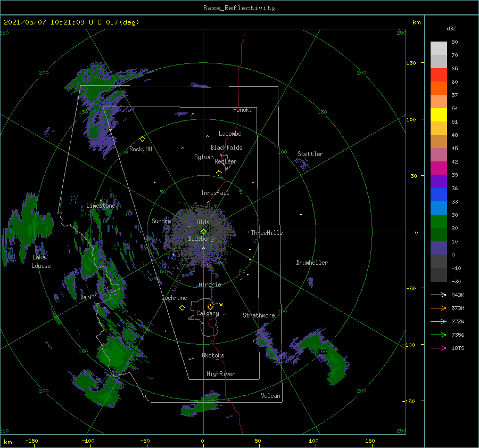Click the white plus marker above Drumheller

coord(301,214)
